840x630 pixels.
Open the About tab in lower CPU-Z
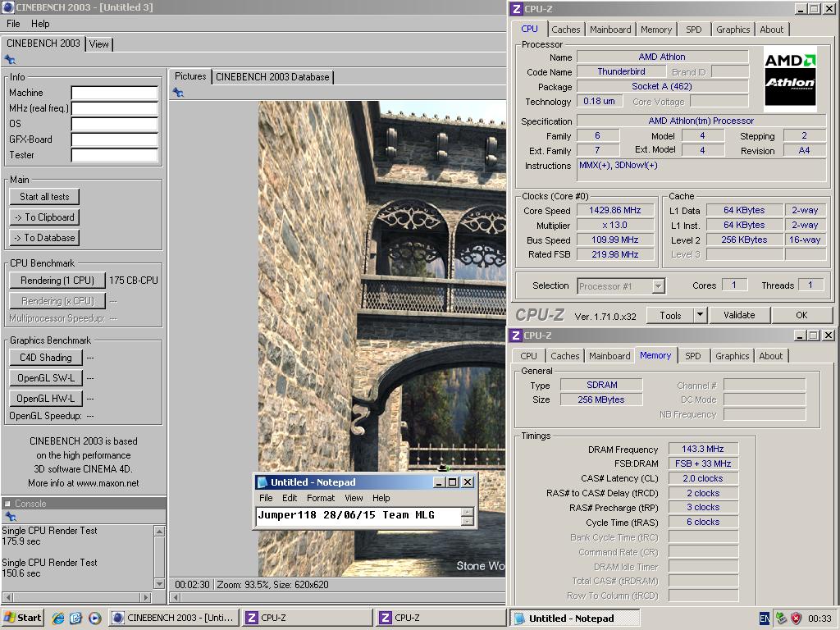pyautogui.click(x=770, y=356)
